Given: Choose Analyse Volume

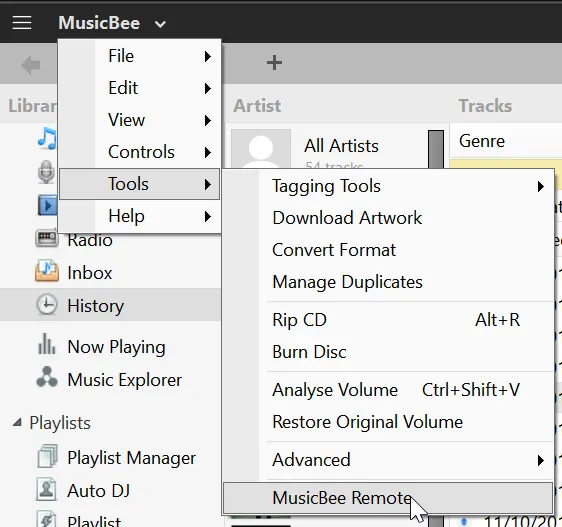Looking at the screenshot, I should click(x=388, y=390).
